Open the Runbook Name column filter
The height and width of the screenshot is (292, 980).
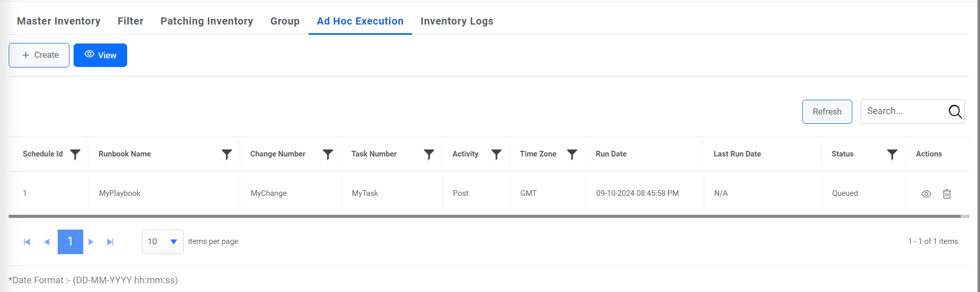coord(227,154)
